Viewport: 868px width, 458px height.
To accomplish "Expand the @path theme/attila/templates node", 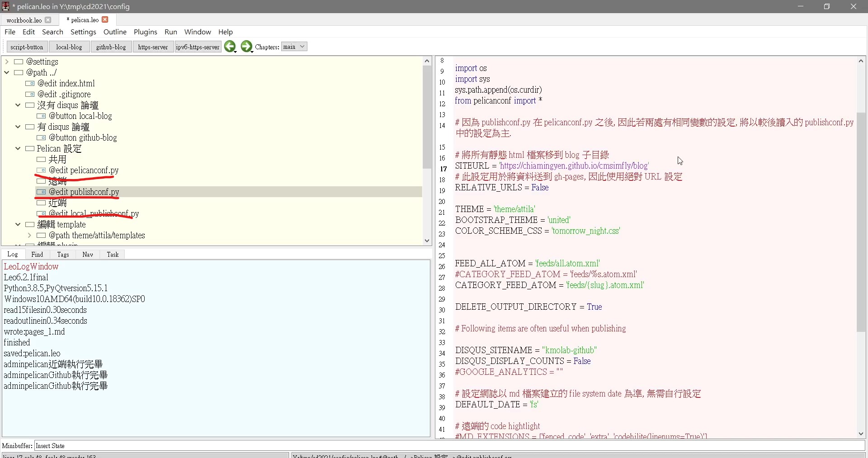I will (x=29, y=236).
